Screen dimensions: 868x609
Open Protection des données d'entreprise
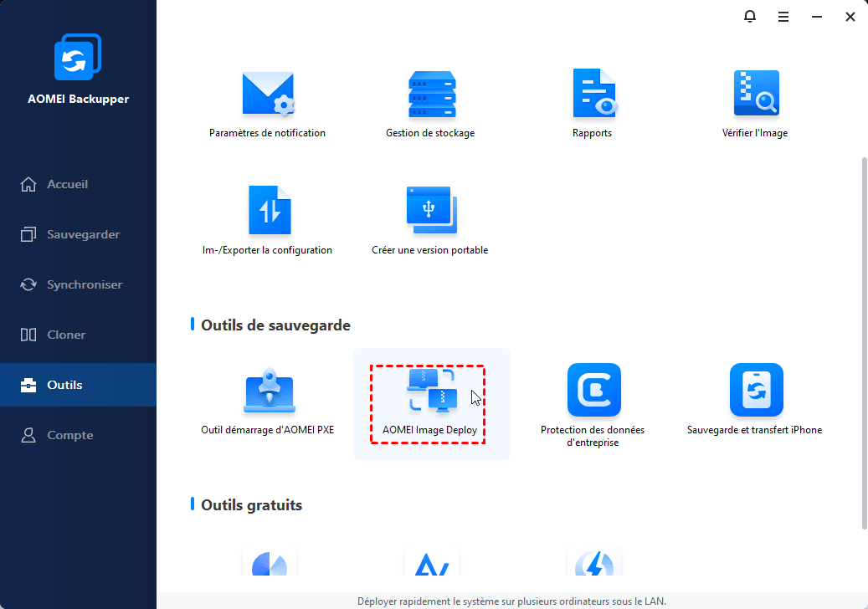[593, 406]
